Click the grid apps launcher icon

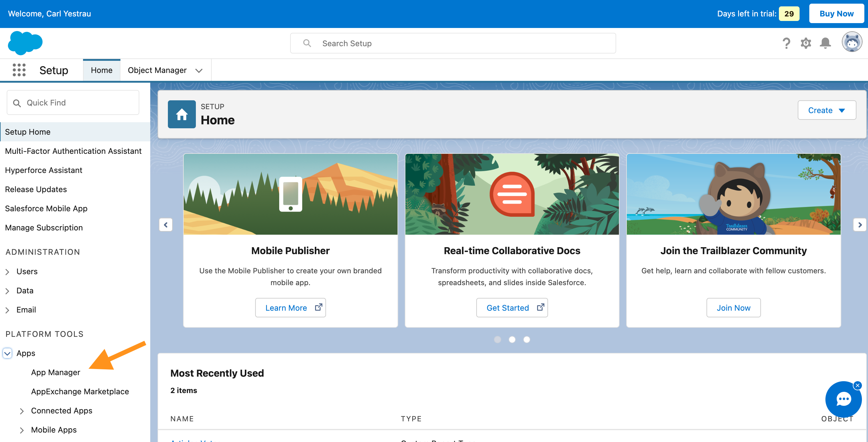[x=19, y=70]
